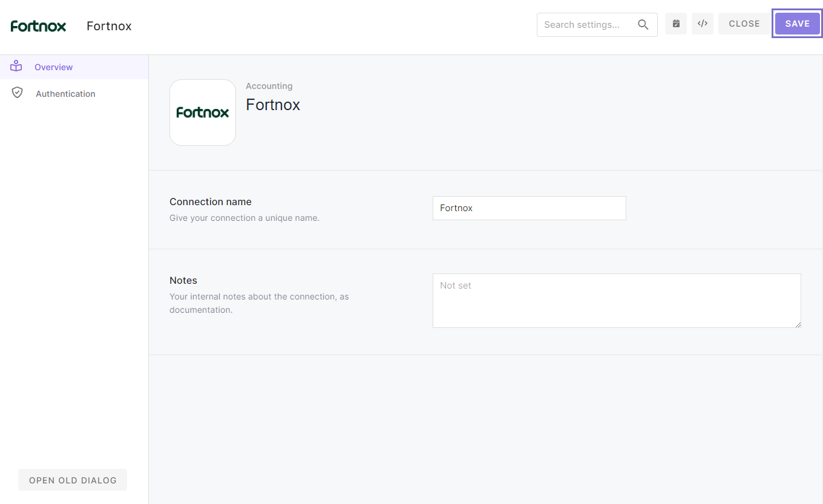
Task: Click 'Give your connection a unique name.' text
Action: (x=244, y=218)
